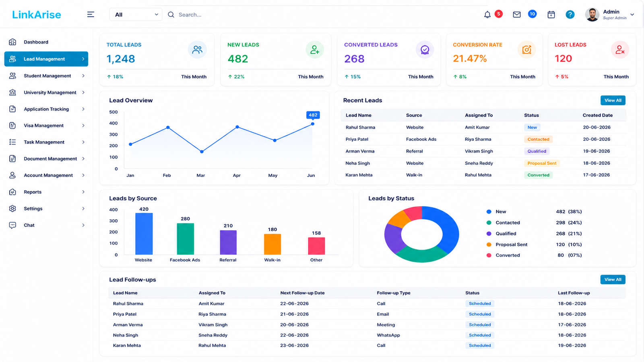The image size is (644, 362).
Task: Click the blue help question icon
Action: [x=570, y=14]
